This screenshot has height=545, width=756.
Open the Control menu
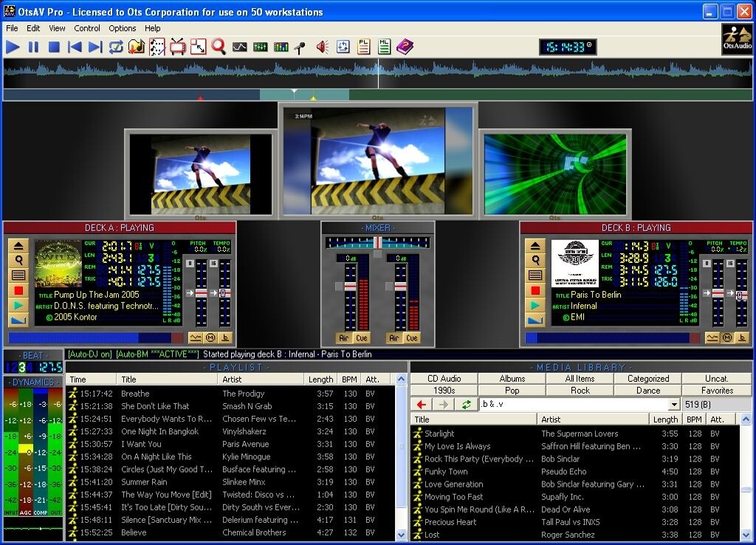coord(87,28)
